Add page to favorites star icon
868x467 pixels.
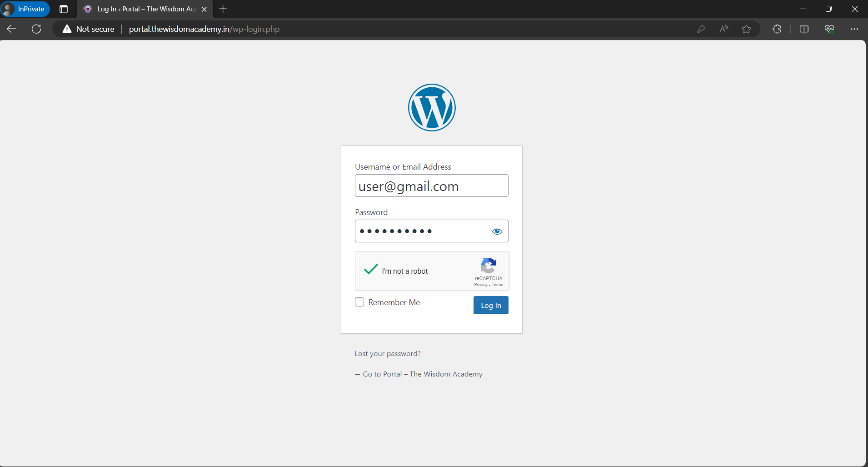tap(746, 29)
